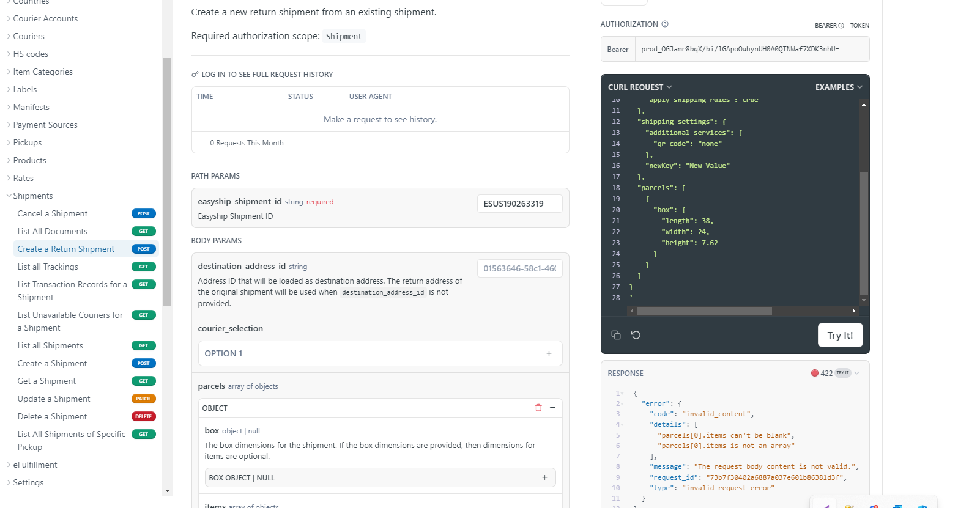Click the TRY IT badge next to 422
Screen dimensions: 980x508
[x=843, y=373]
